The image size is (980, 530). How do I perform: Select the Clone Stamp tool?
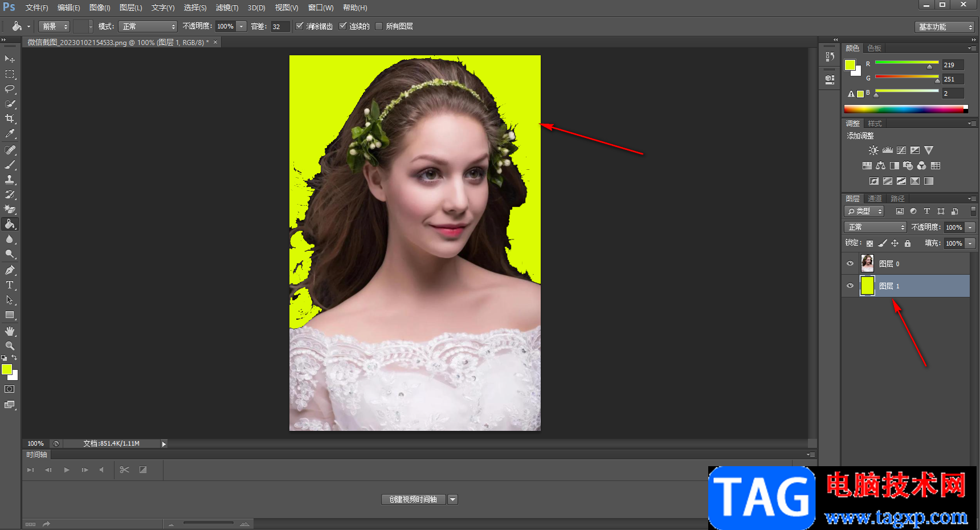click(x=10, y=180)
